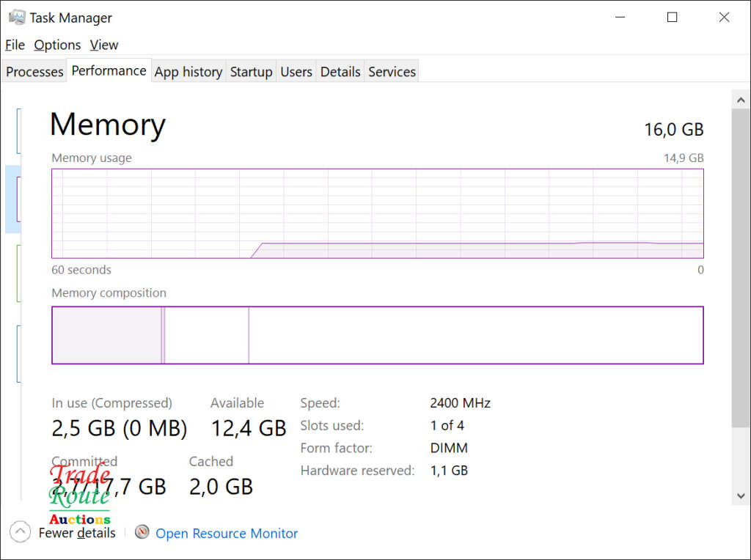Maximize the Task Manager window

(672, 18)
